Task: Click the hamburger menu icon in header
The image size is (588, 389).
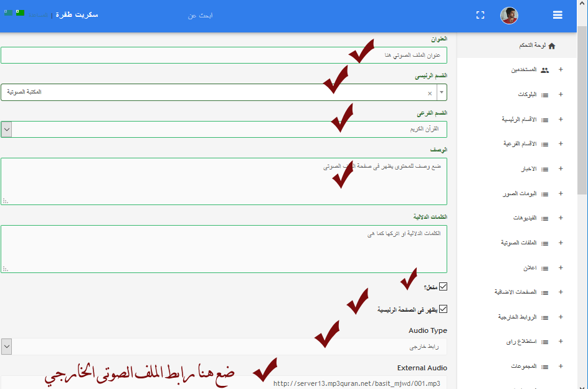Action: click(557, 16)
